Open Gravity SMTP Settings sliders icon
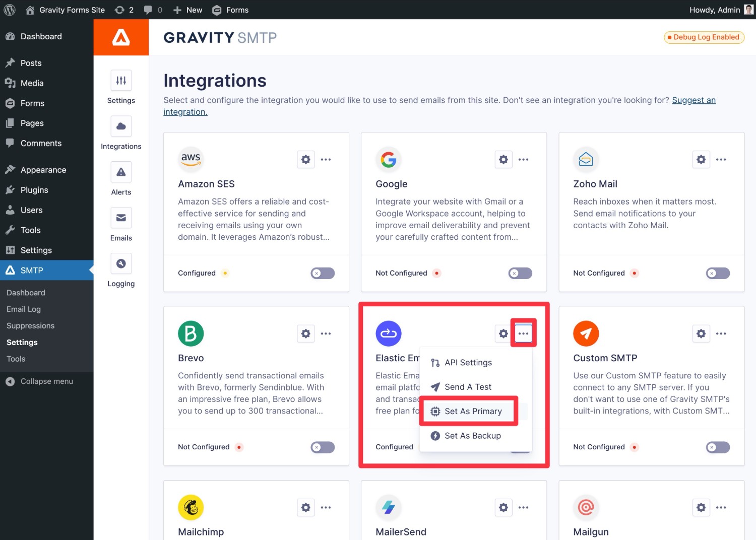The image size is (756, 540). (121, 81)
